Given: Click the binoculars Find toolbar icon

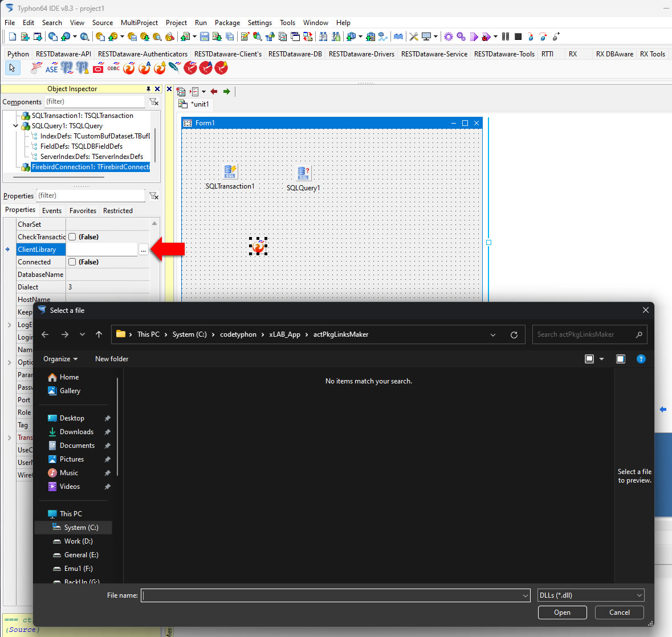Looking at the screenshot, I should (x=323, y=37).
